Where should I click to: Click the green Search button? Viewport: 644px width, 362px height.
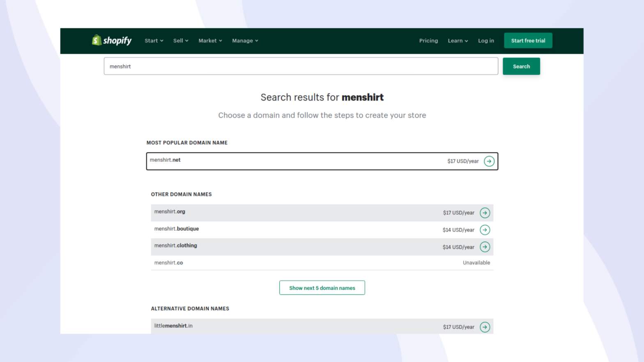point(521,66)
